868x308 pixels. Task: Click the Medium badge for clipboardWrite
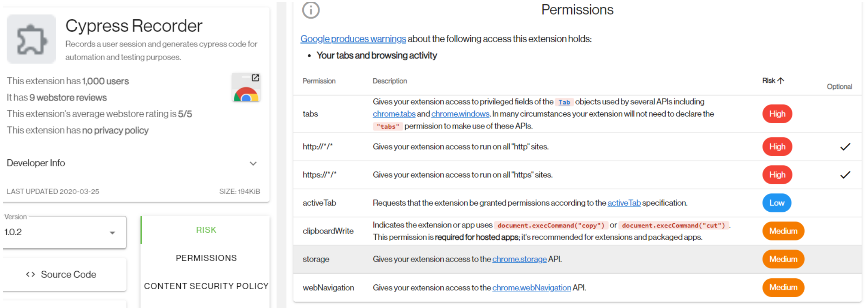pyautogui.click(x=783, y=231)
